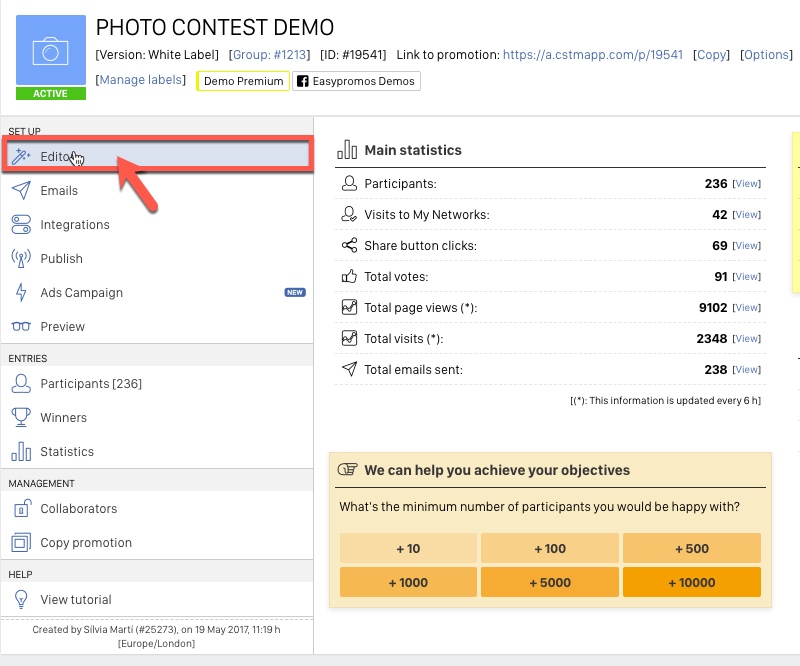Image resolution: width=800 pixels, height=666 pixels.
Task: Open the Statistics bar chart icon
Action: (21, 451)
